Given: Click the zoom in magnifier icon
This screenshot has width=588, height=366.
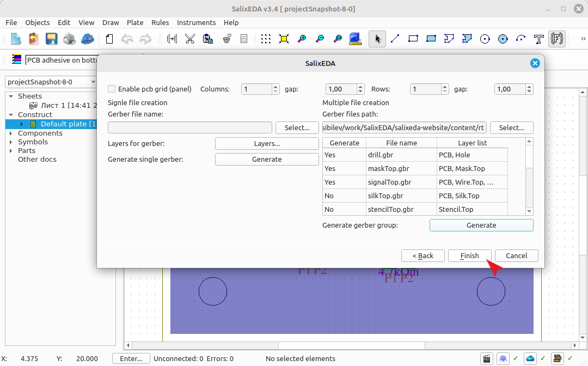Looking at the screenshot, I should point(302,39).
